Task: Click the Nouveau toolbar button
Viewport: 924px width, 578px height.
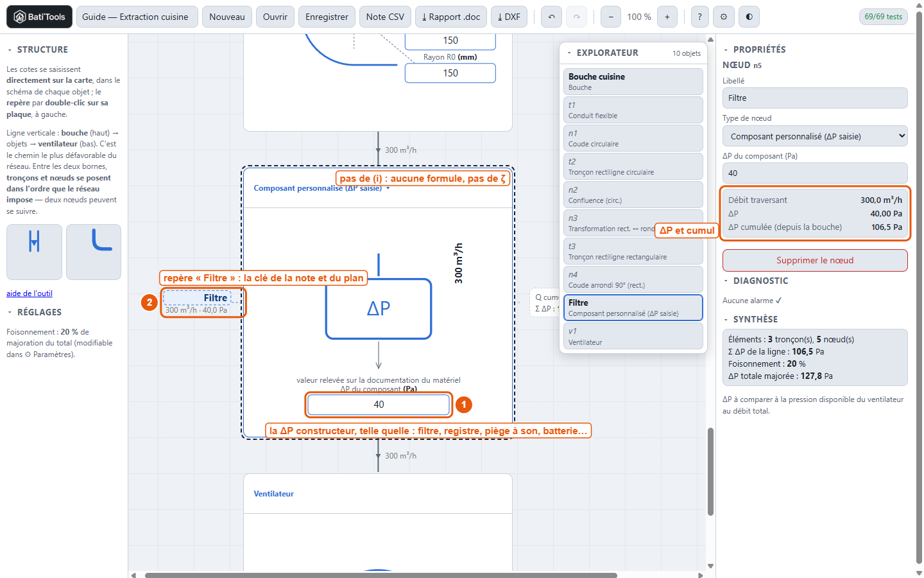Action: (227, 17)
